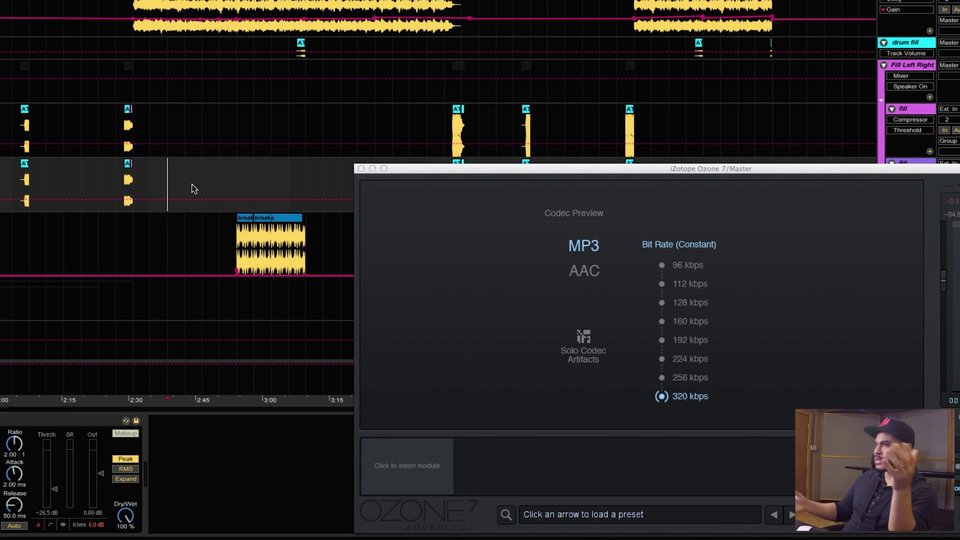
Task: Open the Mixer device chooser dropdown
Action: pos(910,76)
